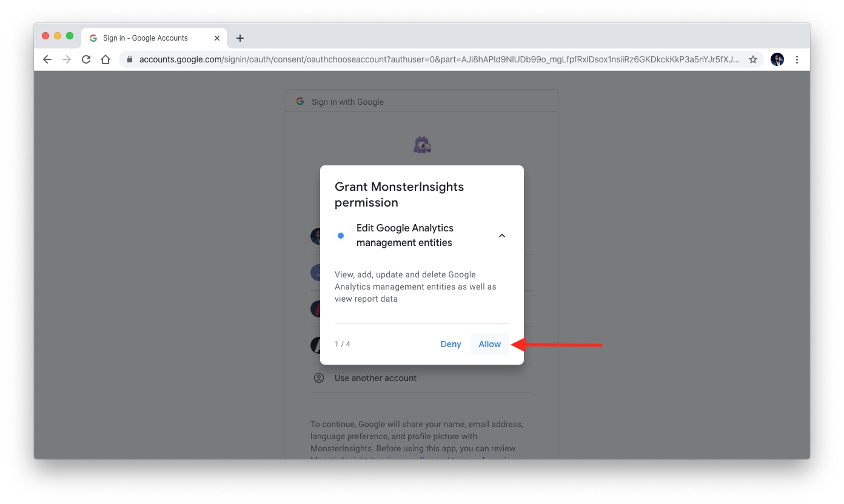Open a new tab with plus button
This screenshot has width=844, height=504.
click(240, 38)
